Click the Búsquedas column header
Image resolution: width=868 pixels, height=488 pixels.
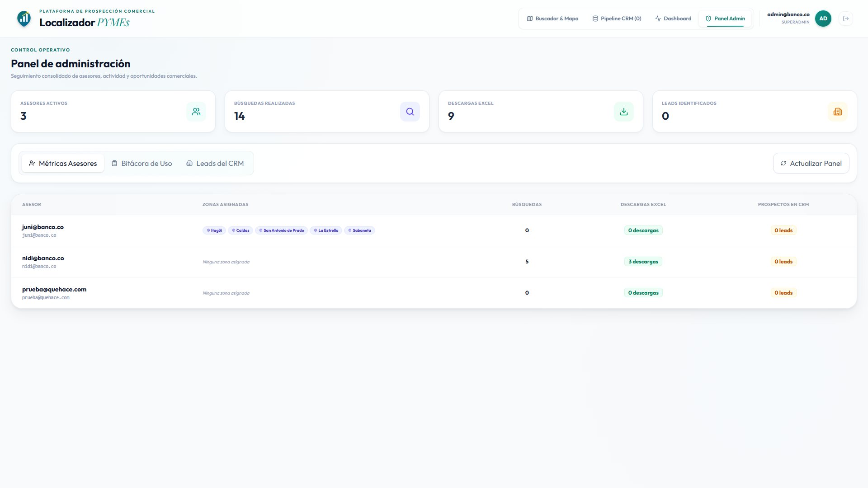tap(527, 205)
